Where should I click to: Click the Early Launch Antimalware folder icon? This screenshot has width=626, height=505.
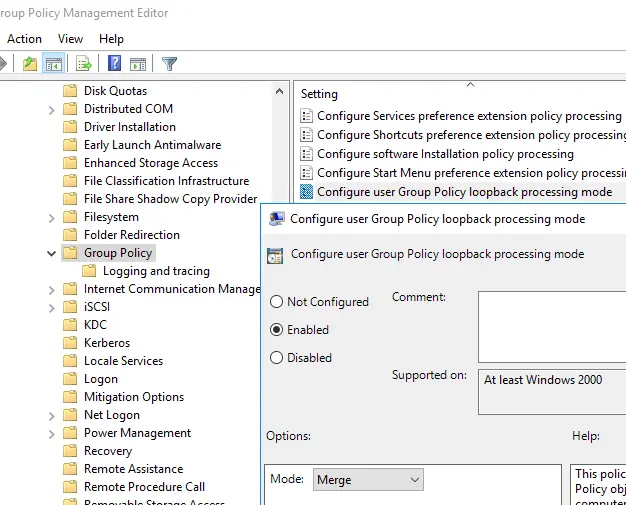70,145
